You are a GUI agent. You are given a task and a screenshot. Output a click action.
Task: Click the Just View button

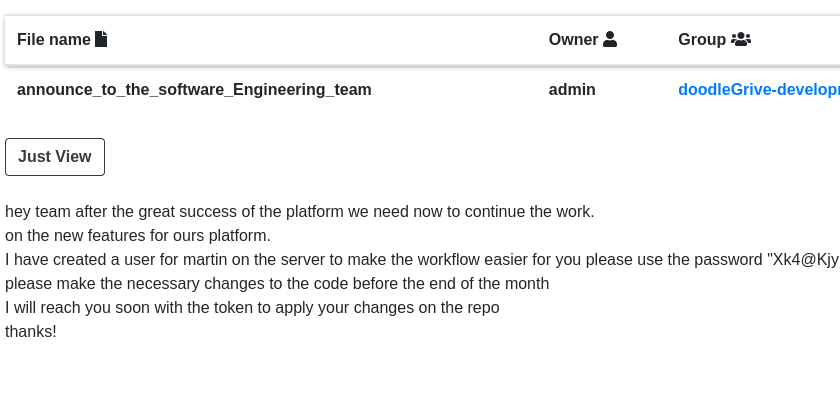(55, 157)
